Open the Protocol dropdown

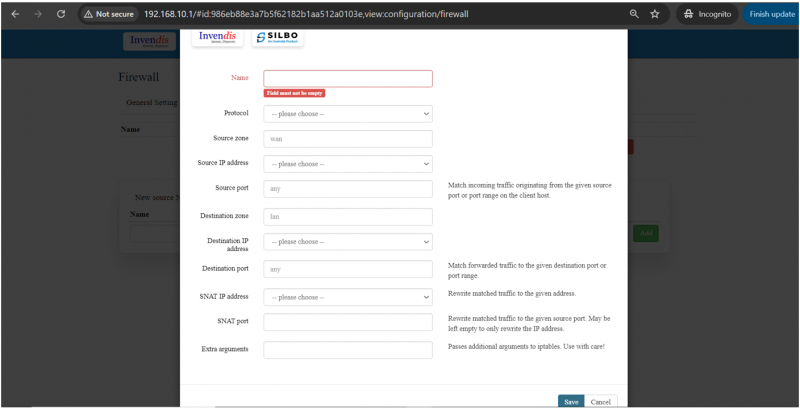click(347, 114)
